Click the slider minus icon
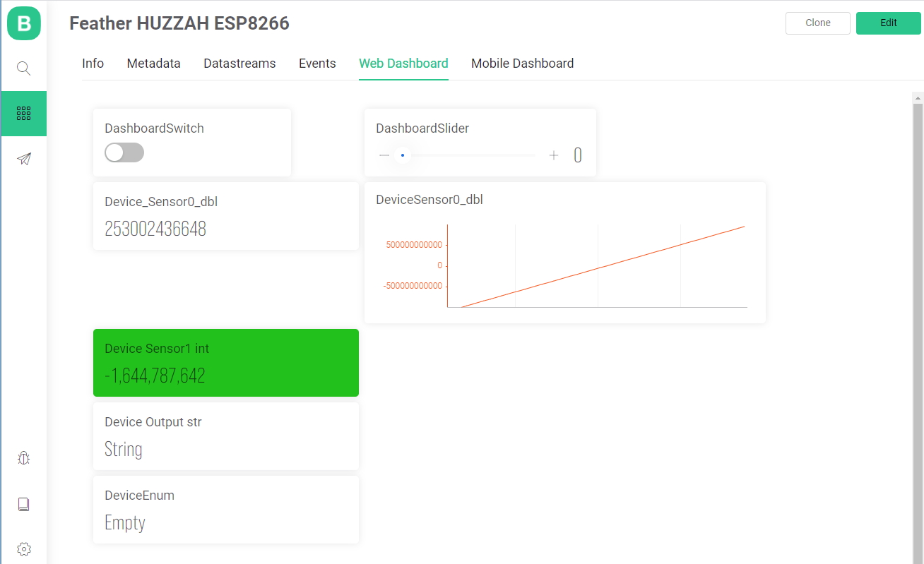Screen dimensions: 924x564 click(384, 155)
